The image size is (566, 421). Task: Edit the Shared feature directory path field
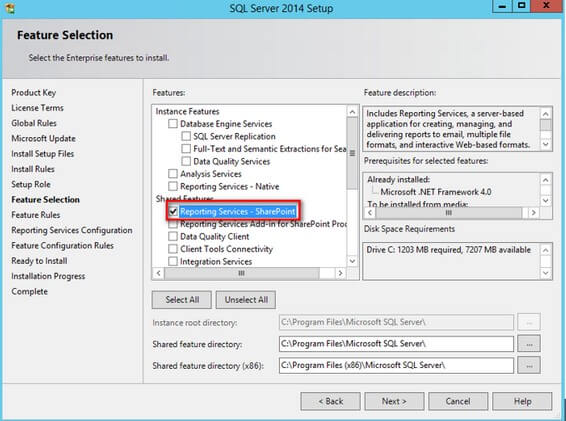[x=396, y=344]
